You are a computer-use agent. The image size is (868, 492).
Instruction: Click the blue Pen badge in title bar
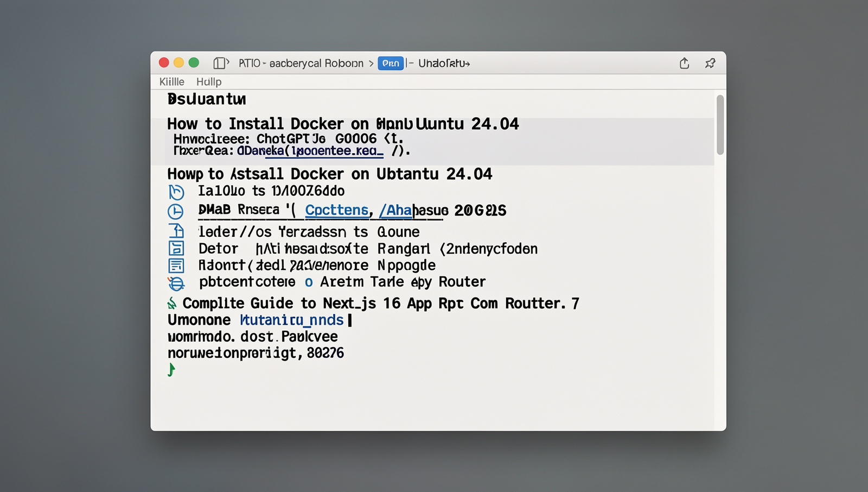click(x=391, y=63)
